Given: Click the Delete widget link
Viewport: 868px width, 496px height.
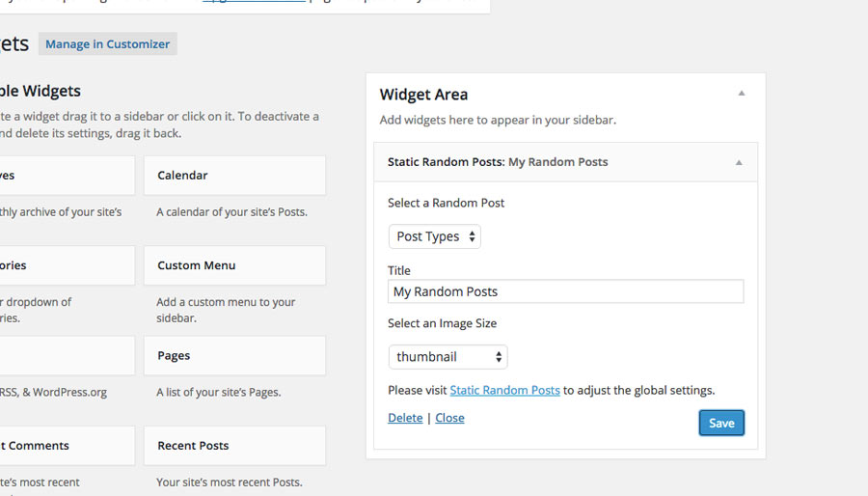Looking at the screenshot, I should coord(405,418).
